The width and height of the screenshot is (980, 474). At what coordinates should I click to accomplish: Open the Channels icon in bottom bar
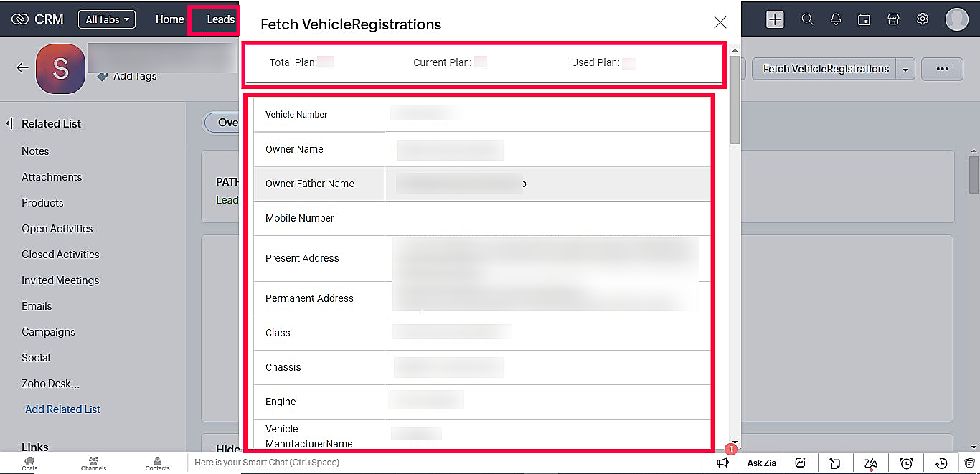[x=93, y=463]
